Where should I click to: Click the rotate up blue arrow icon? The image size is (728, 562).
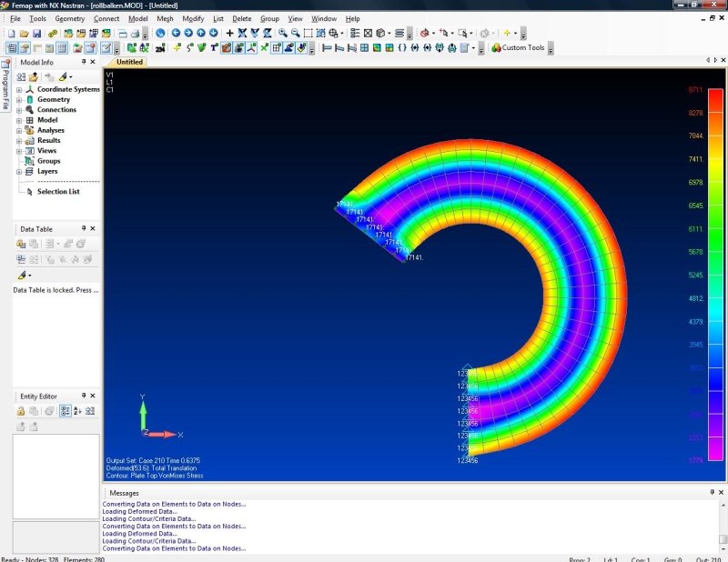click(x=201, y=33)
